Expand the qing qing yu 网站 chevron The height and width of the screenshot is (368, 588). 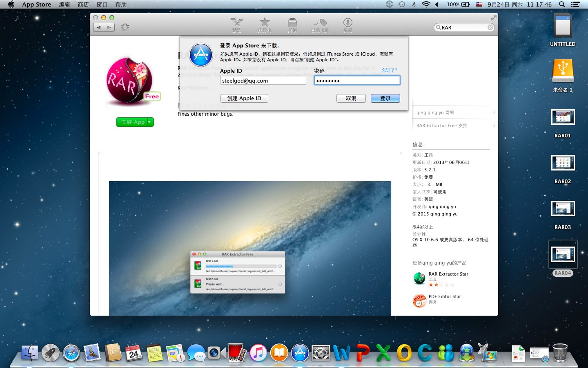[x=493, y=112]
